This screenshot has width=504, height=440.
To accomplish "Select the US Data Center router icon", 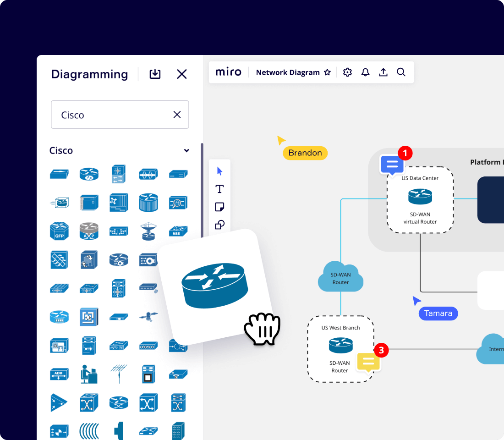I will pyautogui.click(x=420, y=197).
